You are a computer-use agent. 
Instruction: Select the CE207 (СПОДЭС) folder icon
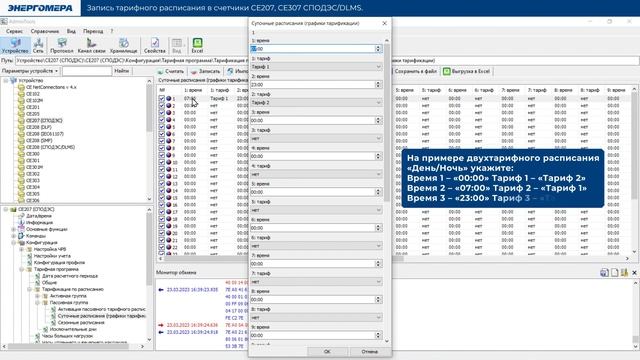click(x=21, y=120)
